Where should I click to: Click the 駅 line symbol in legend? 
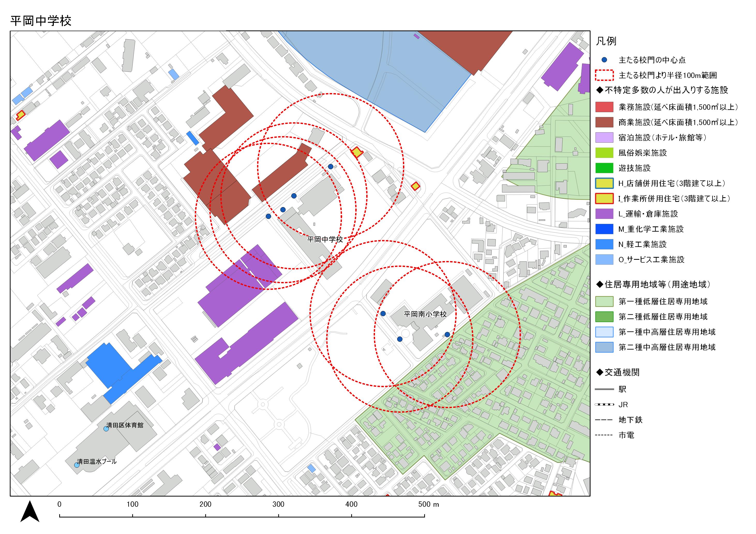(x=604, y=389)
